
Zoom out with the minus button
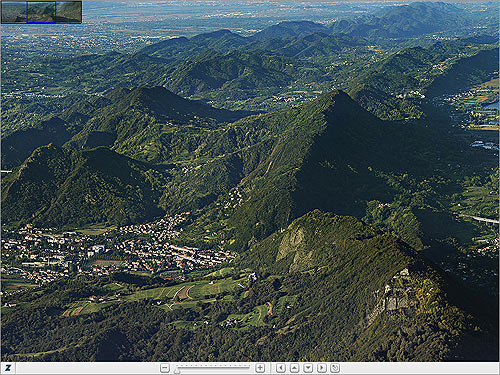165,368
